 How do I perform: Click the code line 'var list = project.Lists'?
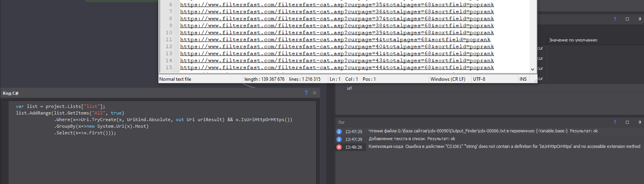coord(60,106)
